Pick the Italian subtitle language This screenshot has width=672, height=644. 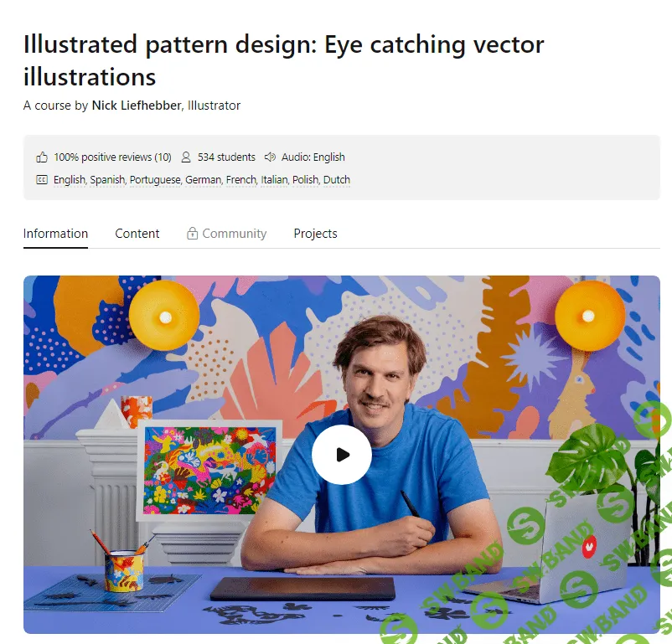[274, 180]
